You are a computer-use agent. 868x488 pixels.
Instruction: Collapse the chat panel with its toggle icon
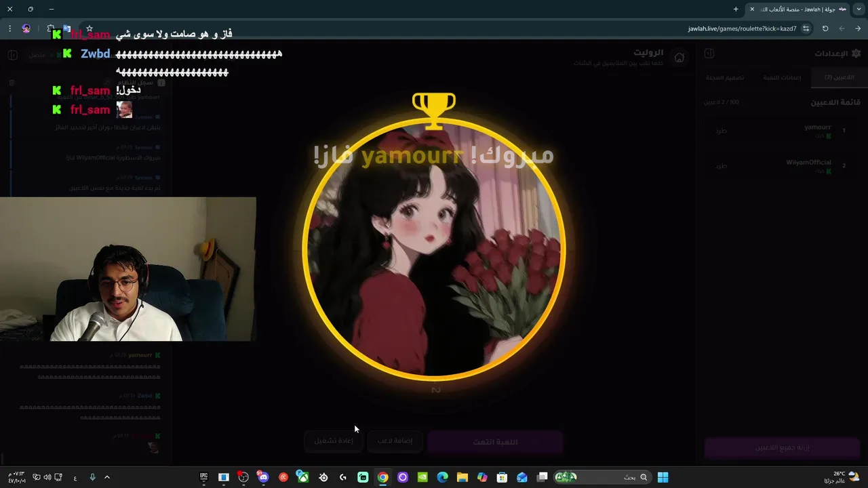coord(13,55)
